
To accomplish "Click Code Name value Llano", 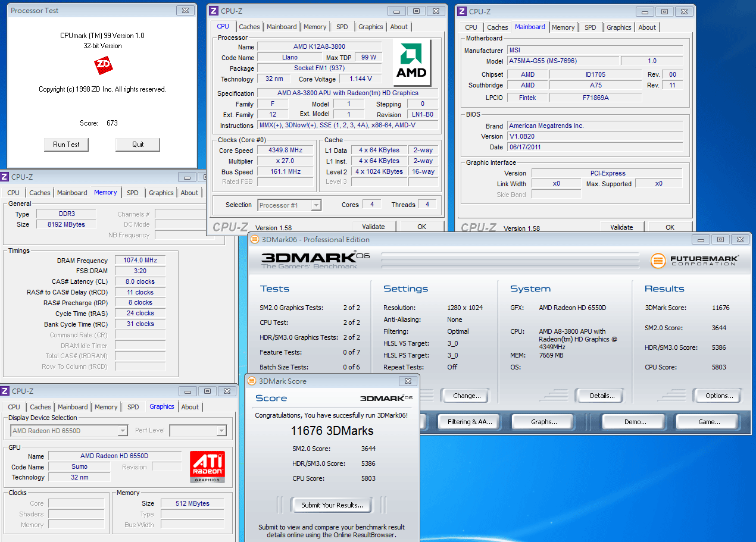I will [x=290, y=58].
